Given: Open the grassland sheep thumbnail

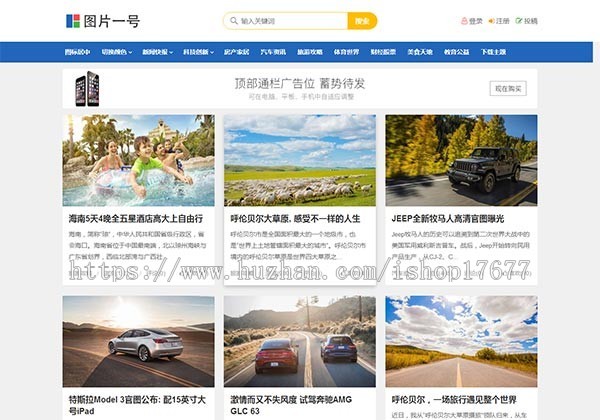Looking at the screenshot, I should (x=300, y=160).
